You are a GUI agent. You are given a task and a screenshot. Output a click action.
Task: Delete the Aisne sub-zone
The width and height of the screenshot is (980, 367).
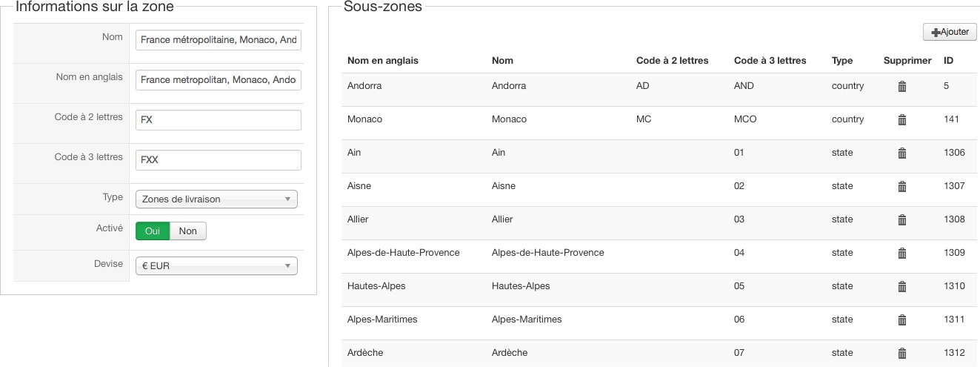coord(901,186)
